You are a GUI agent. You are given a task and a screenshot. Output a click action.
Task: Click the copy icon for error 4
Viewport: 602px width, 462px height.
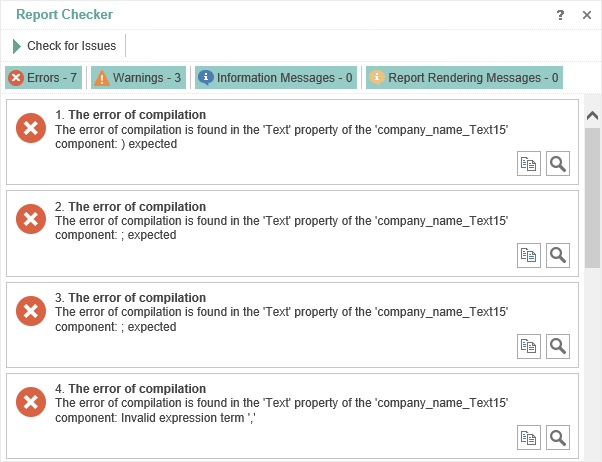point(528,437)
